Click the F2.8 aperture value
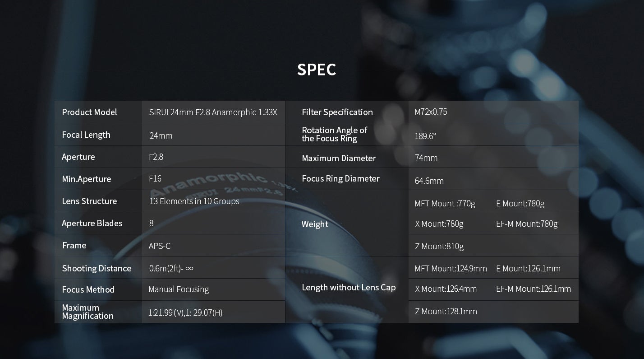This screenshot has height=359, width=644. tap(156, 157)
